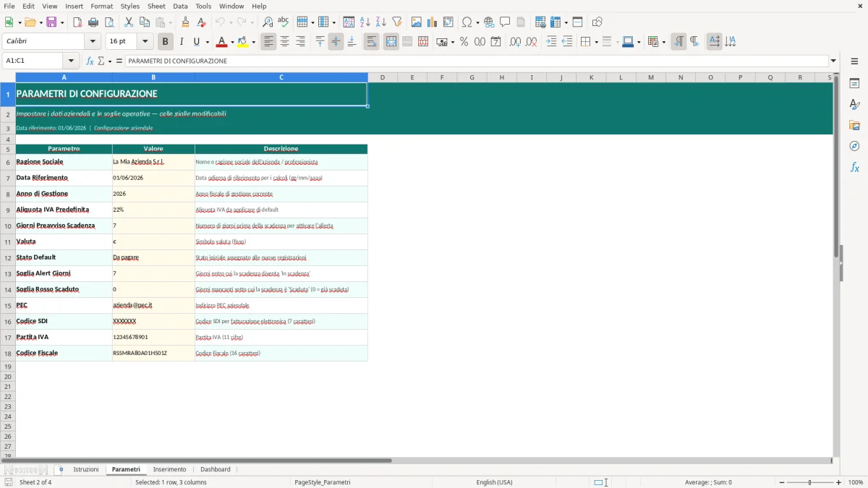Expand the Name Box dropdown

pyautogui.click(x=72, y=61)
